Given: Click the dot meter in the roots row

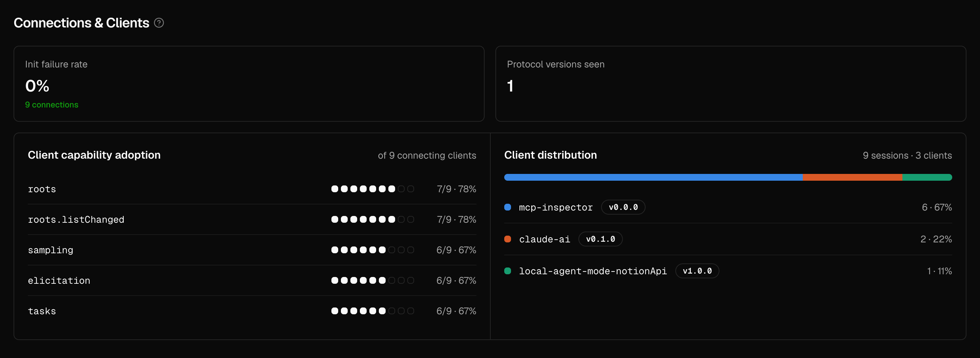Looking at the screenshot, I should (x=372, y=189).
